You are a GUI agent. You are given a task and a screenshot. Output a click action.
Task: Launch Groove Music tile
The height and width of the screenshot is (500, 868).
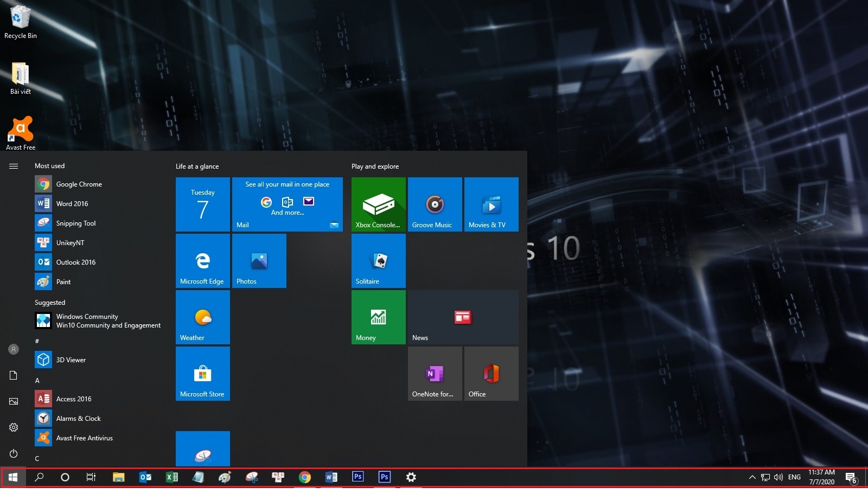tap(435, 204)
